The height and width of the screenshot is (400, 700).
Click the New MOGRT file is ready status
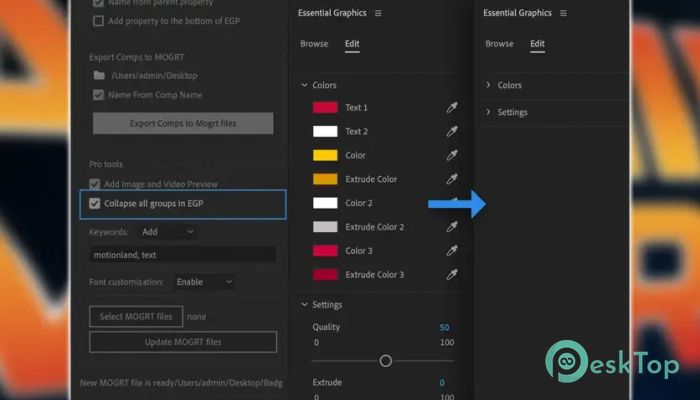pos(181,383)
